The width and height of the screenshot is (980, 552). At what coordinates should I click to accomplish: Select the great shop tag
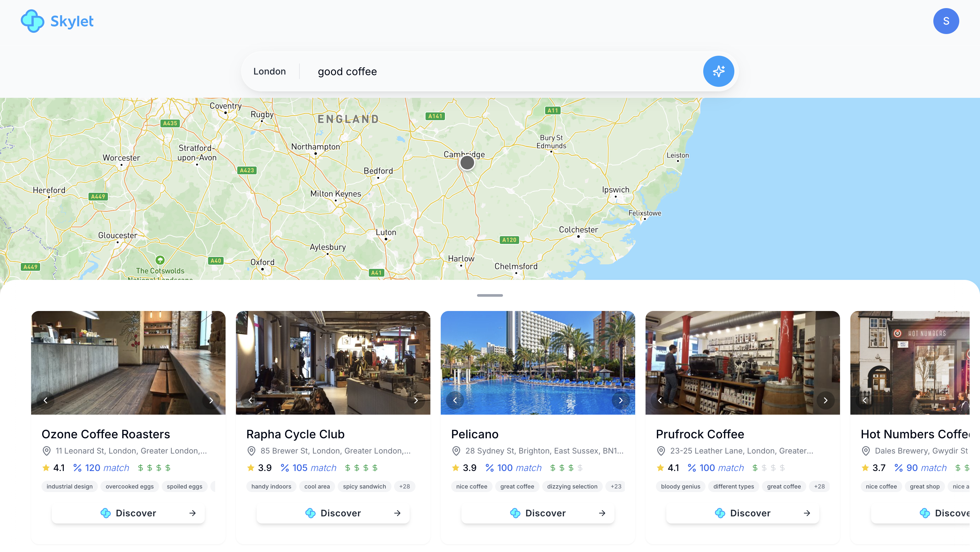click(925, 487)
